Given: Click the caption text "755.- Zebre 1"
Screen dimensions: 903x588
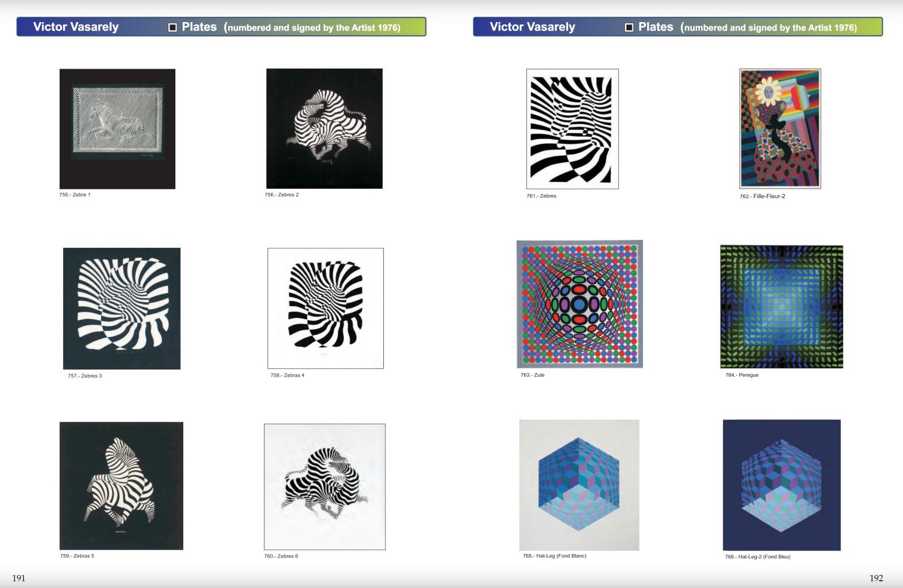Looking at the screenshot, I should pyautogui.click(x=75, y=195).
